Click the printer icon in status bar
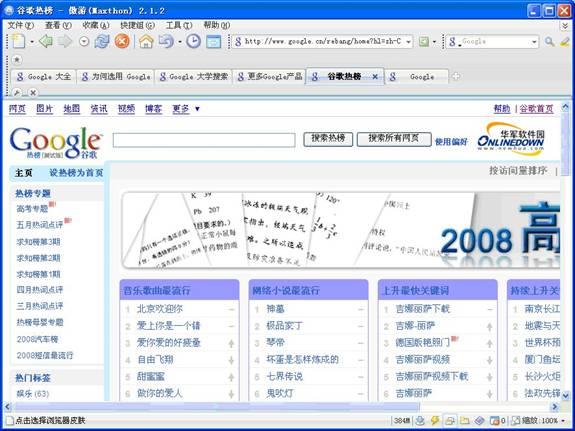575x431 pixels. click(x=450, y=420)
